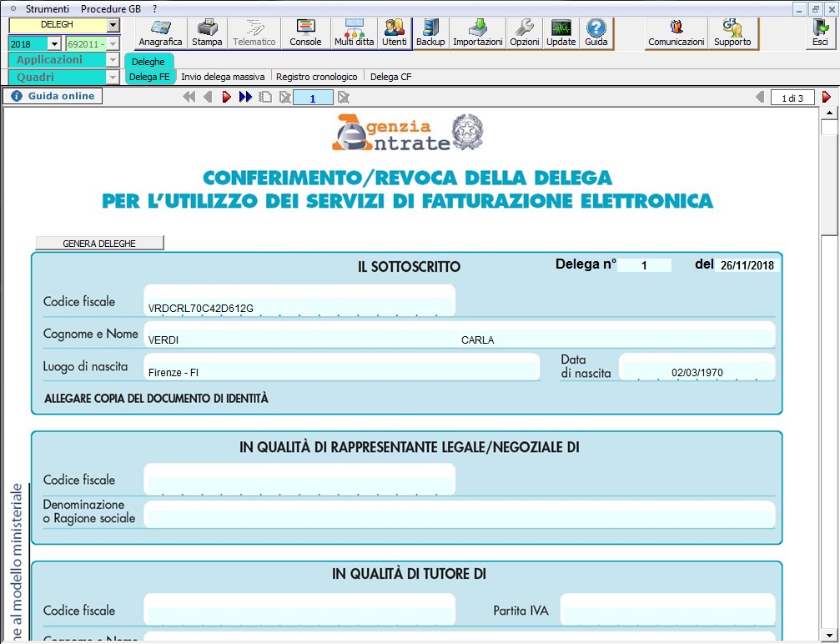Open the ? help menu
The image size is (840, 644).
pos(155,9)
